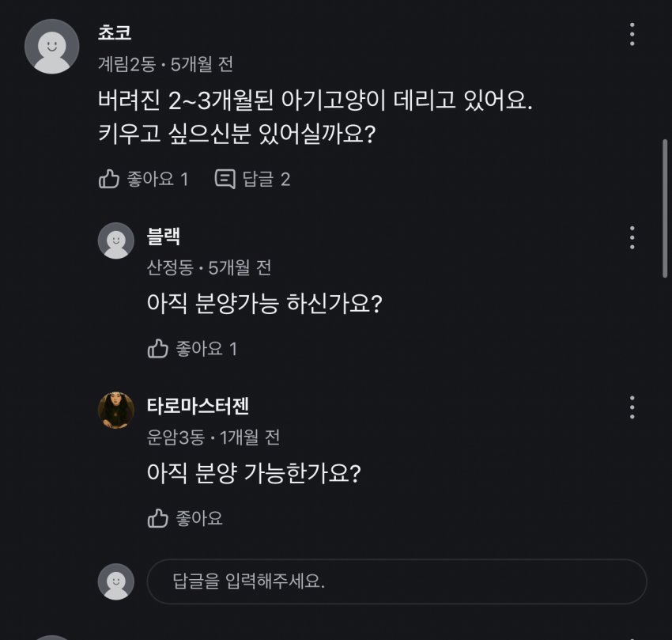Open more options for 타로마스터젠's reply

point(632,407)
